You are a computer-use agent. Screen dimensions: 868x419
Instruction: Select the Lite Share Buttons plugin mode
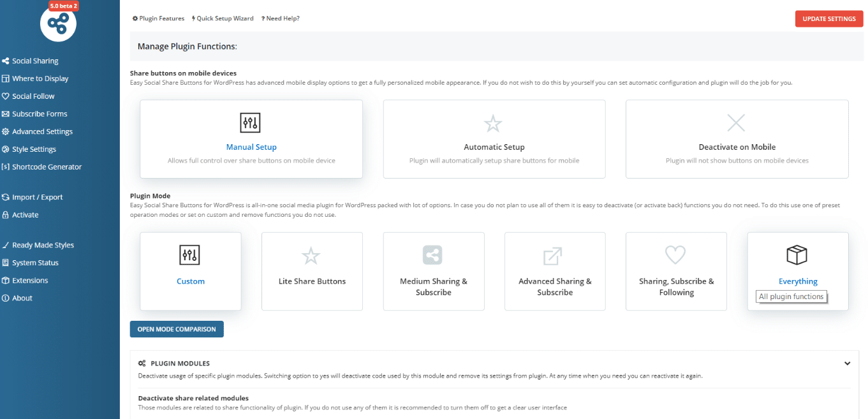tap(312, 271)
